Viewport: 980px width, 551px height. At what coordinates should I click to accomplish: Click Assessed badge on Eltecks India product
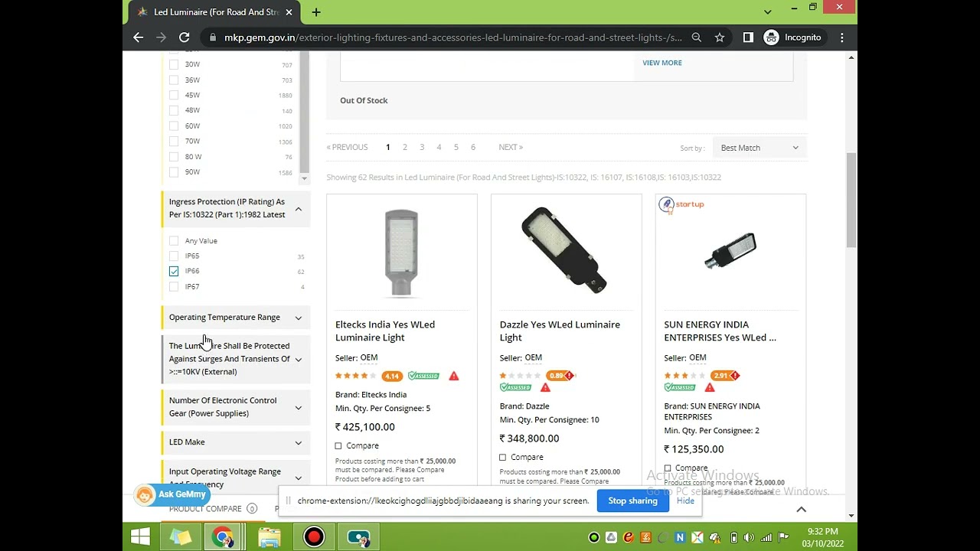(x=423, y=376)
